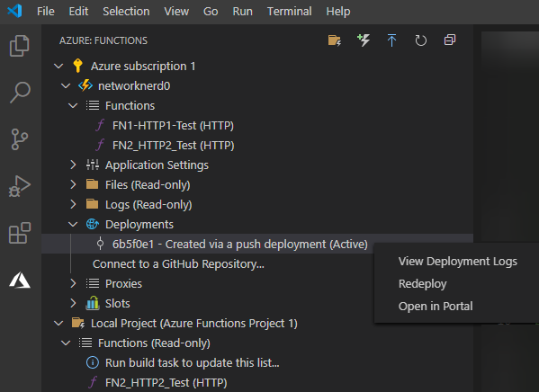
Task: Click the sliders icon beside Application Settings
Action: tap(93, 165)
